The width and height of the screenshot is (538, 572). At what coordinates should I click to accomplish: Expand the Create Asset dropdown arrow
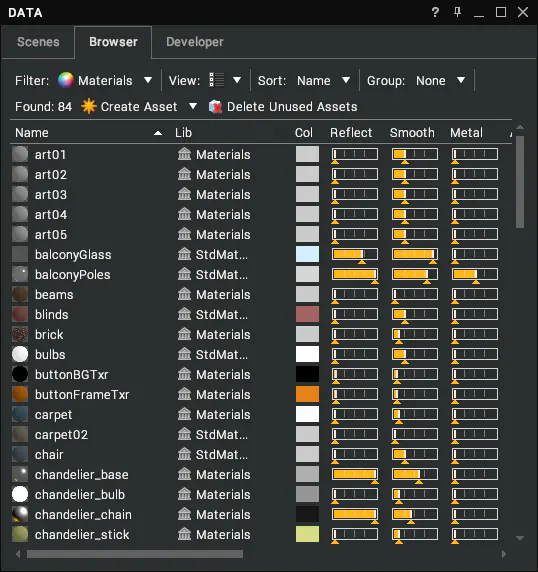pyautogui.click(x=193, y=107)
